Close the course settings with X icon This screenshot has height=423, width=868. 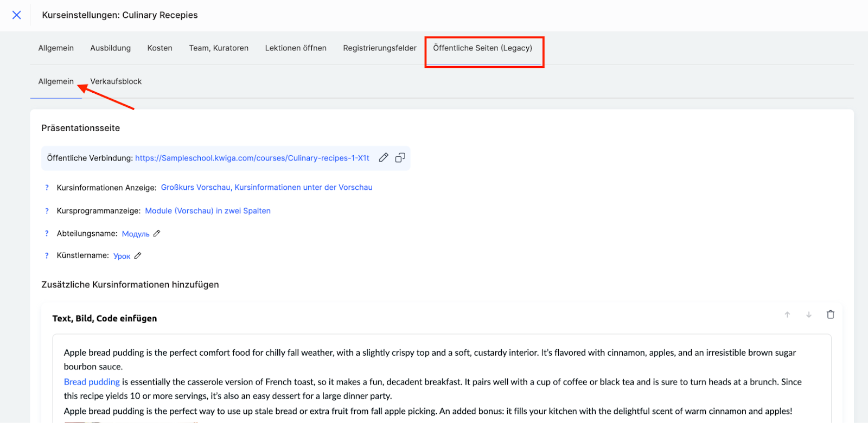[x=17, y=15]
